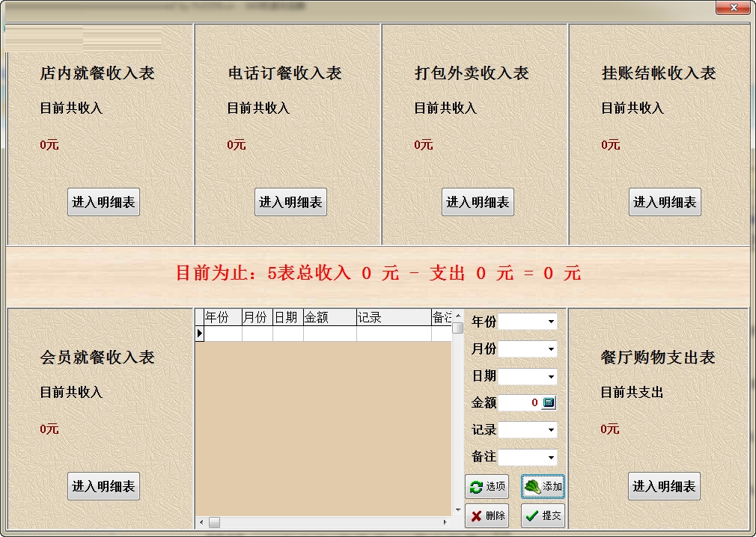Click the empty 金额 cell in the first grid row
The image size is (756, 537).
click(330, 334)
